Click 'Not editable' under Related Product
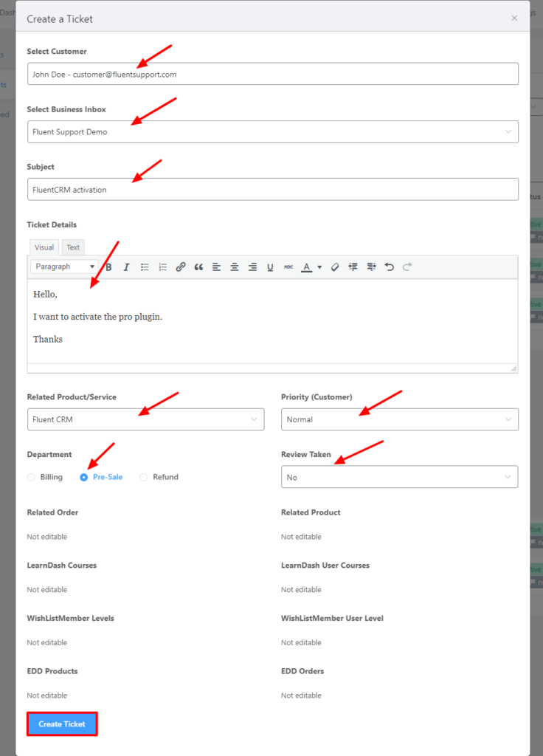 (301, 537)
